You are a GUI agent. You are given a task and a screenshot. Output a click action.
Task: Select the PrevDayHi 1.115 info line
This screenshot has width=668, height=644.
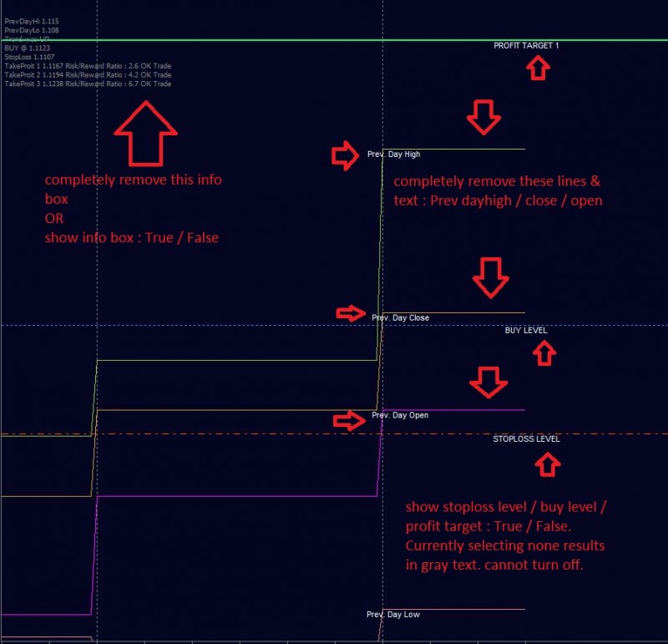[32, 22]
